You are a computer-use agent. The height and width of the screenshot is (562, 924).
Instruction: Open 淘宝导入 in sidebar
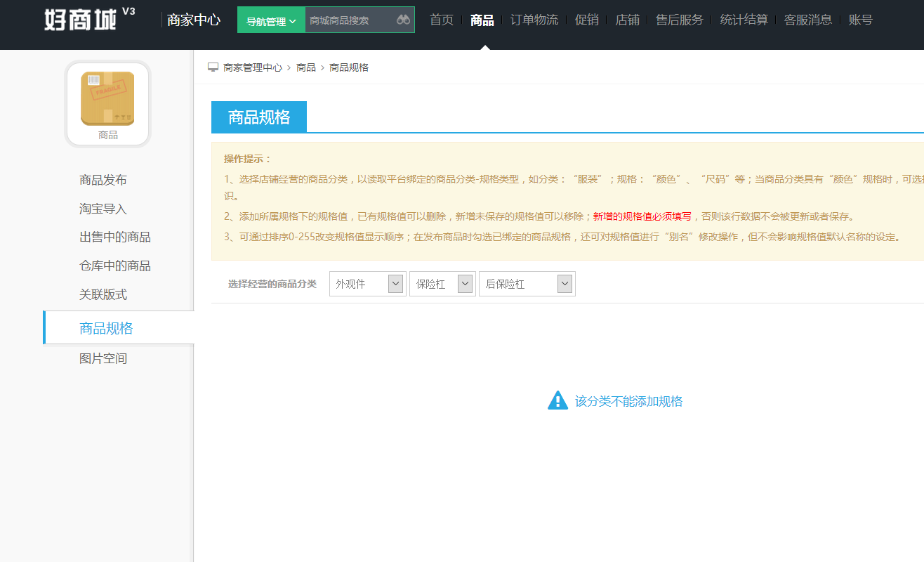[103, 209]
